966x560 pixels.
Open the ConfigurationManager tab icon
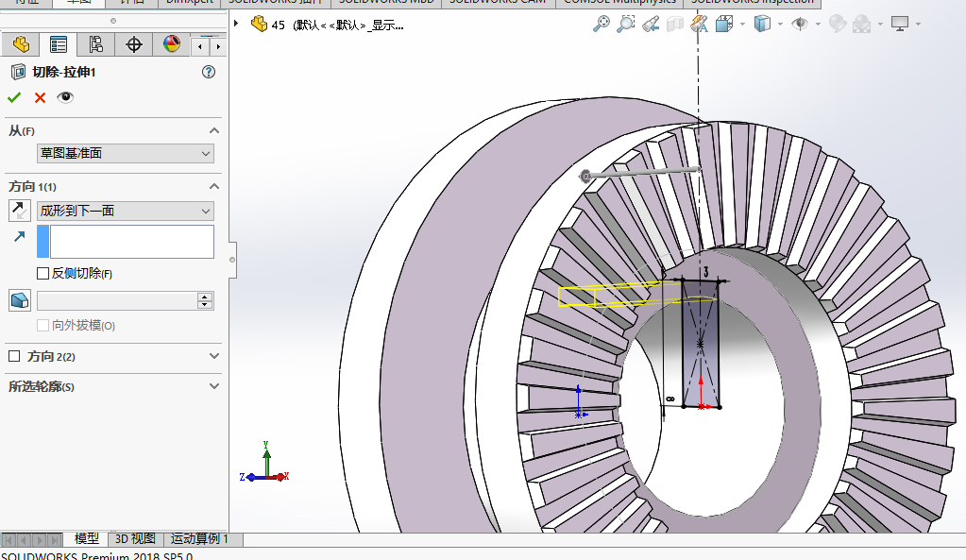[96, 44]
